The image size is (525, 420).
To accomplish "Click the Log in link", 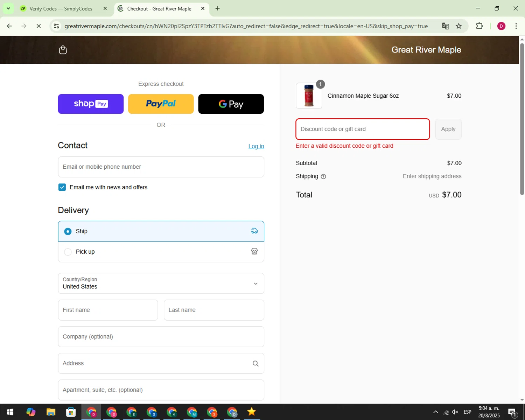I will click(256, 146).
